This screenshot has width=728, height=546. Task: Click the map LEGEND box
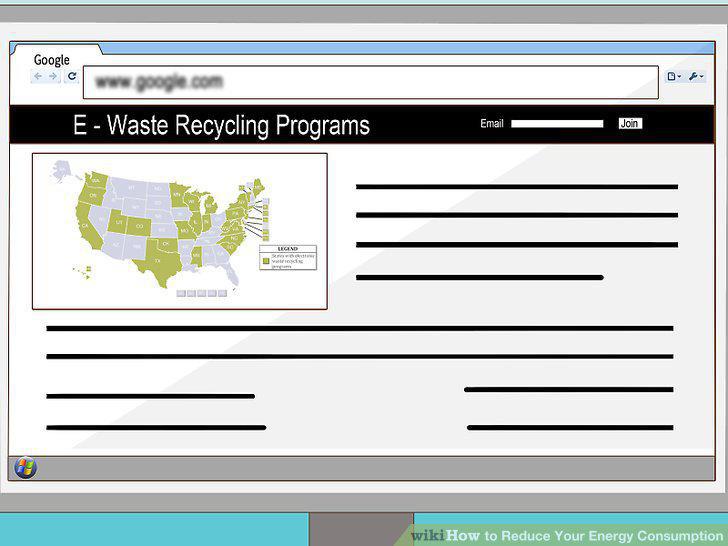(x=288, y=257)
